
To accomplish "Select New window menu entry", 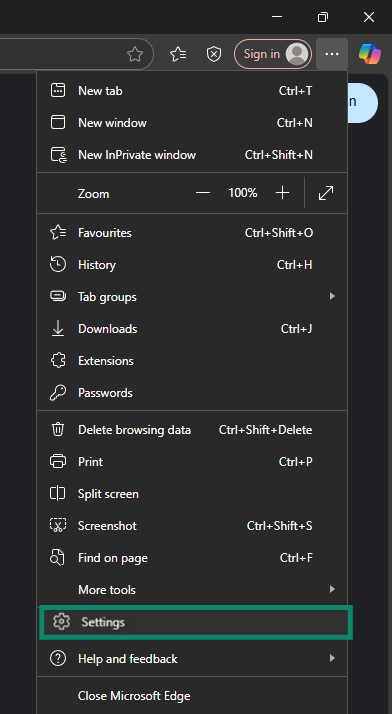I will click(x=192, y=122).
